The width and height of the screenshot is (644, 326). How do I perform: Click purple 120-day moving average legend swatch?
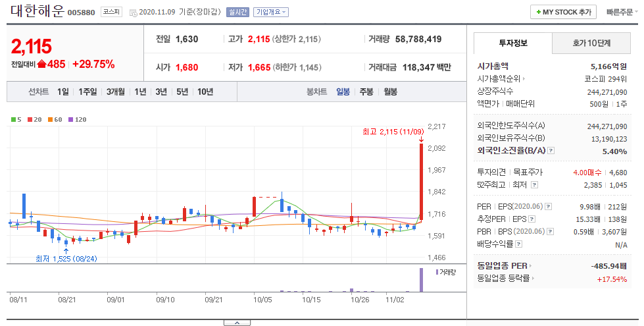[70, 120]
